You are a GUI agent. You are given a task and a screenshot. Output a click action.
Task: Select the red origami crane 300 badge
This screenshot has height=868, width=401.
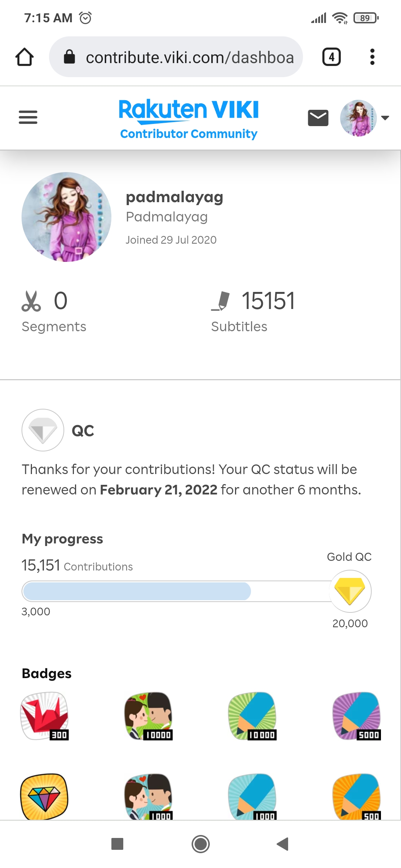click(x=45, y=716)
